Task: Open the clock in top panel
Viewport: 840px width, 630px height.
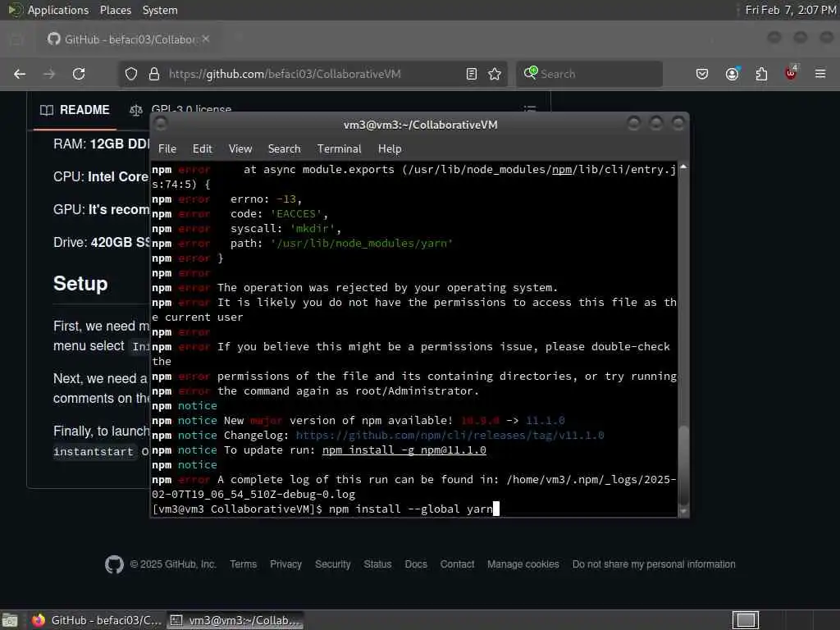Action: tap(791, 10)
